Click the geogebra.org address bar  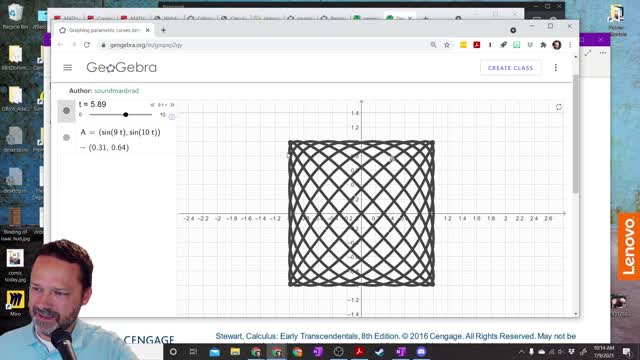point(261,45)
